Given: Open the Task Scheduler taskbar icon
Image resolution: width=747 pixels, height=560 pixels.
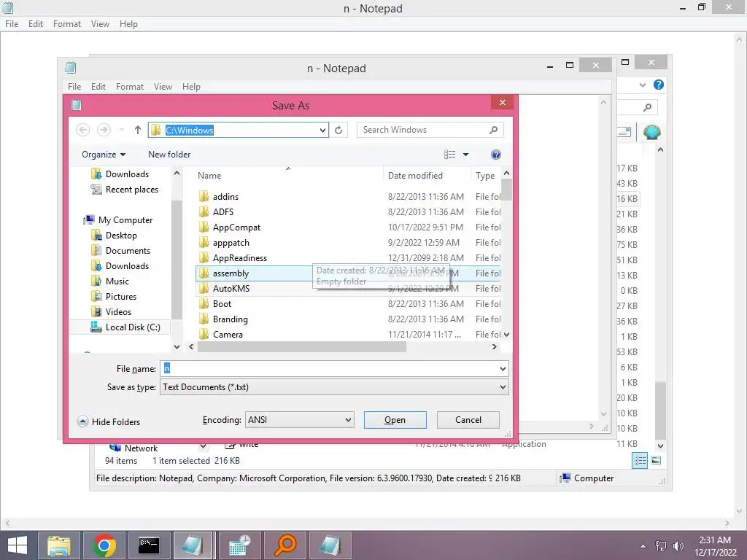Looking at the screenshot, I should click(x=239, y=545).
